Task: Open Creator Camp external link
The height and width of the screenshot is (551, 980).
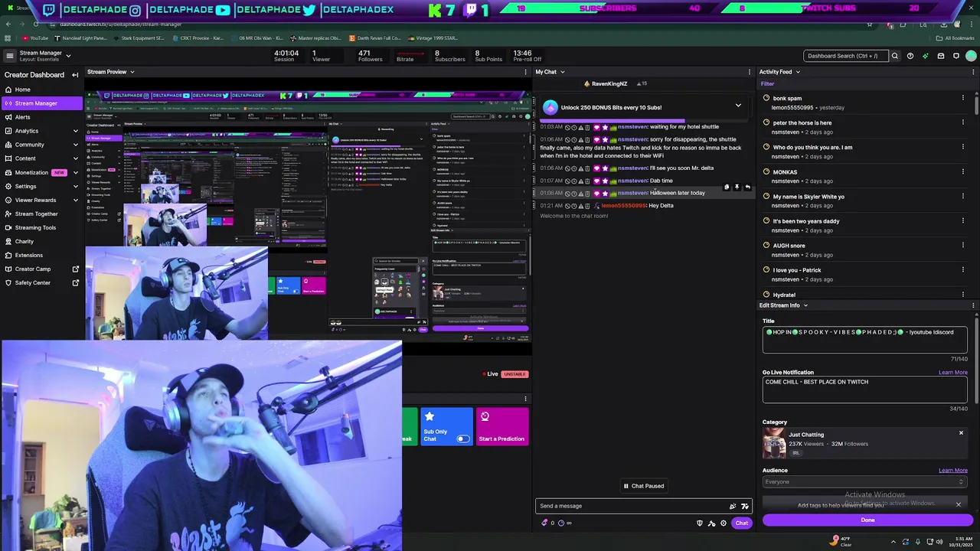Action: coord(76,269)
